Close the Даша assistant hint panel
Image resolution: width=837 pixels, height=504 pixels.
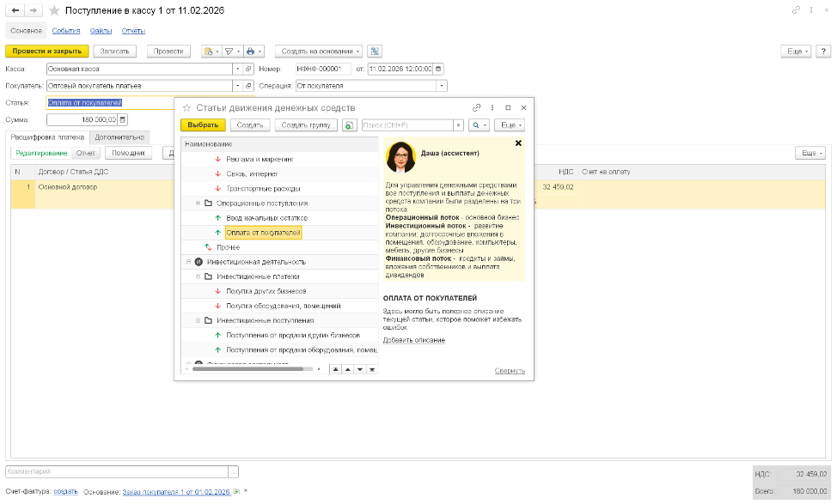518,143
